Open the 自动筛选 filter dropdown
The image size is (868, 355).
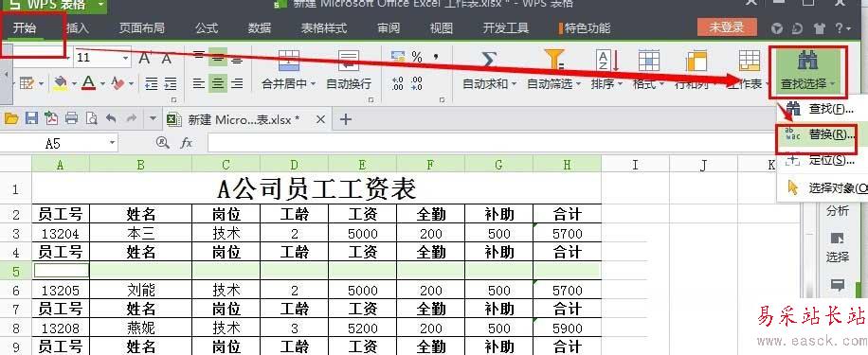[x=578, y=84]
